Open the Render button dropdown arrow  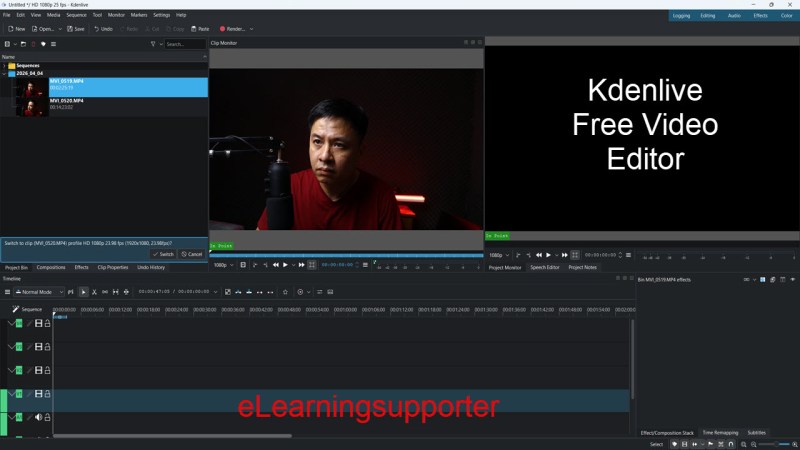coord(252,29)
